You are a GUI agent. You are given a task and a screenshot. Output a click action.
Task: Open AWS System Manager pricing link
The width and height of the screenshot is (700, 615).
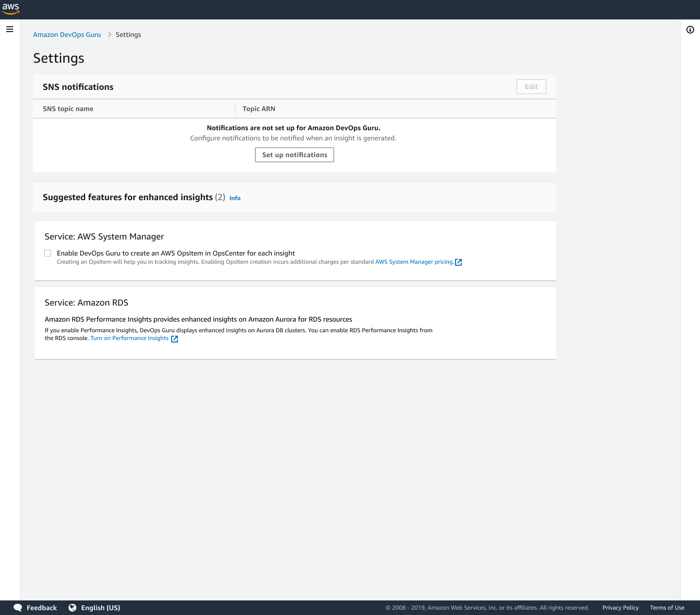click(x=414, y=262)
